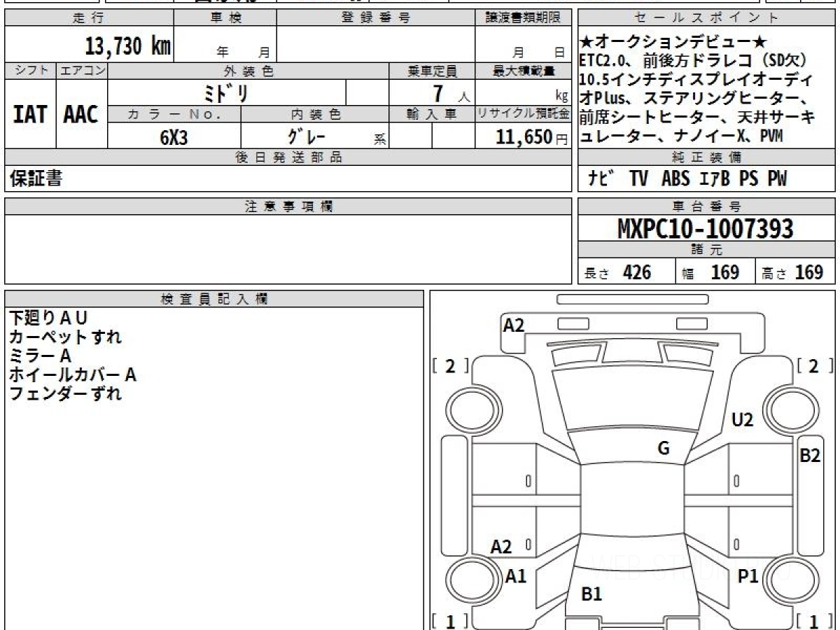Click the exterior color value ミドリ
Screen dimensions: 840x630
point(229,92)
